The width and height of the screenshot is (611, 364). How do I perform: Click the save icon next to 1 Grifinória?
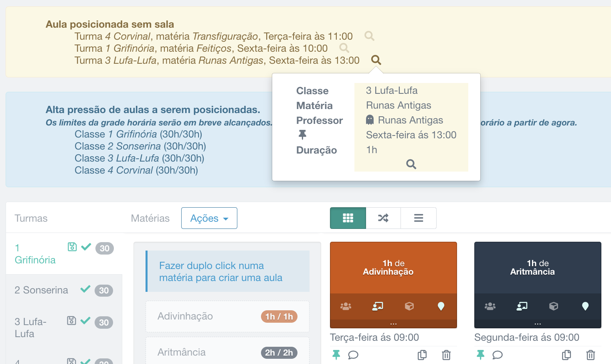coord(72,247)
